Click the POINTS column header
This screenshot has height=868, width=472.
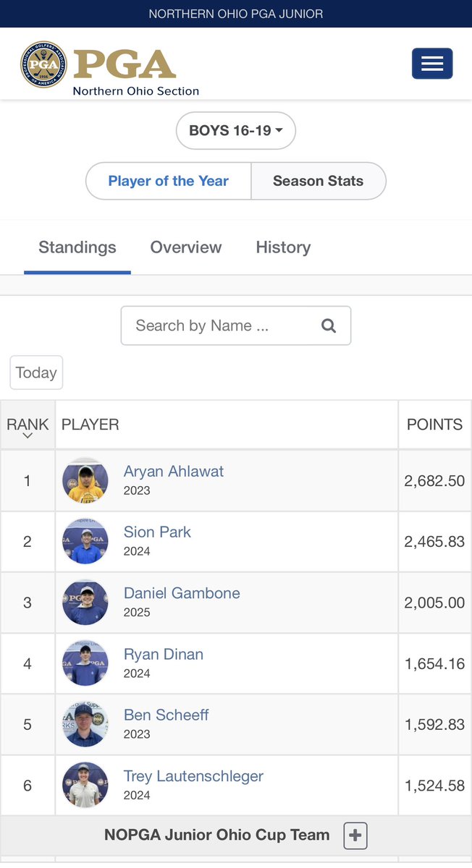point(434,425)
